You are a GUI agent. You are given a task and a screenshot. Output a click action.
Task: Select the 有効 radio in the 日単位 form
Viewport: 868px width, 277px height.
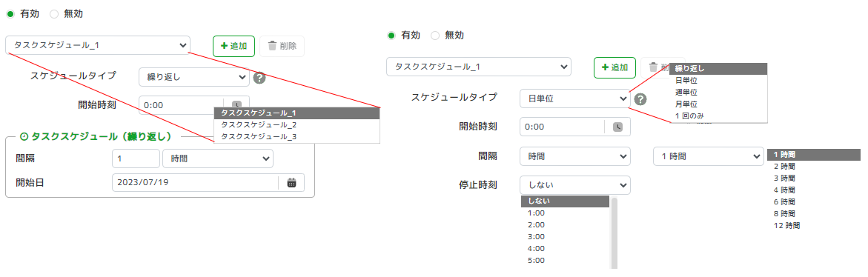(391, 36)
